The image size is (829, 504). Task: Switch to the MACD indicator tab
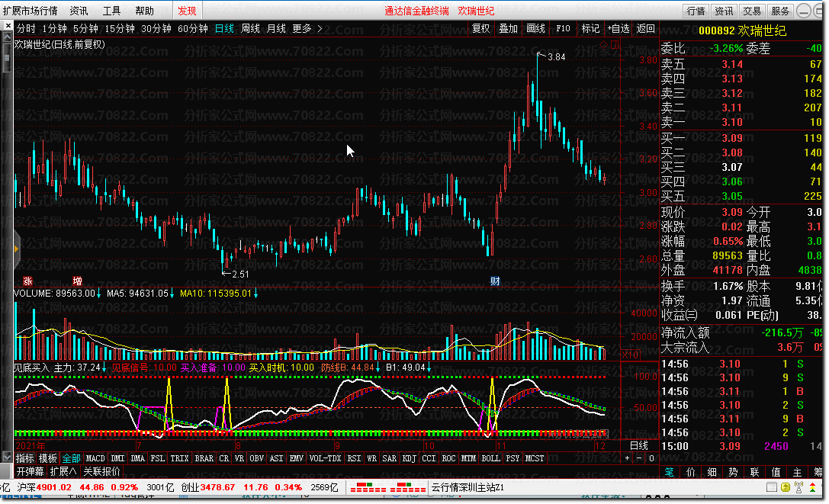(95, 459)
